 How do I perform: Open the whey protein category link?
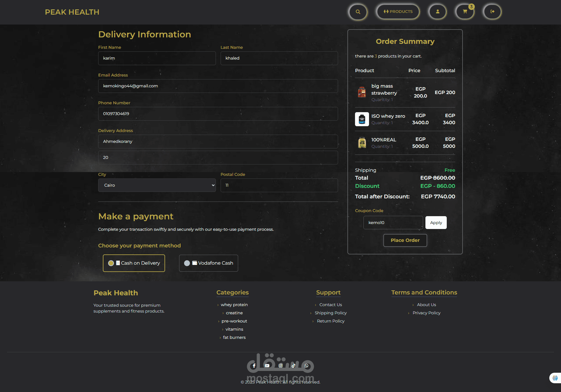(x=234, y=305)
